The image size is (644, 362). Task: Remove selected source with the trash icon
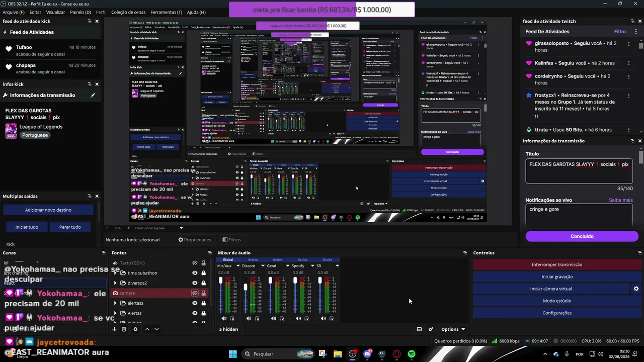(124, 329)
